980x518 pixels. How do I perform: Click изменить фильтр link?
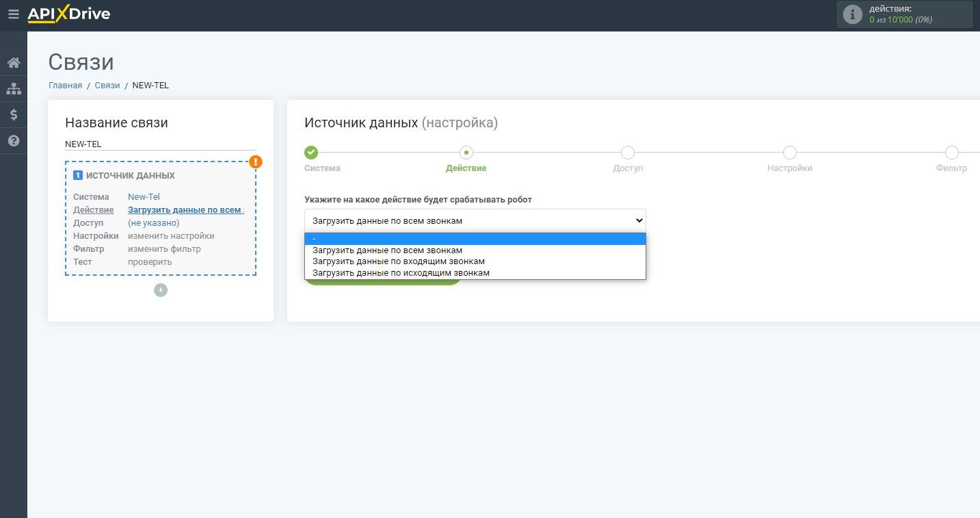click(x=164, y=249)
